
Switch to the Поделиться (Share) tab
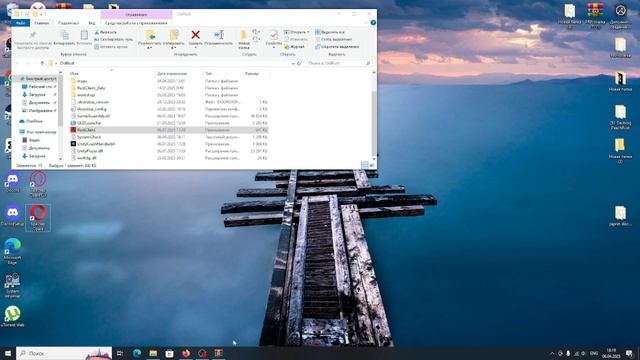pyautogui.click(x=68, y=23)
